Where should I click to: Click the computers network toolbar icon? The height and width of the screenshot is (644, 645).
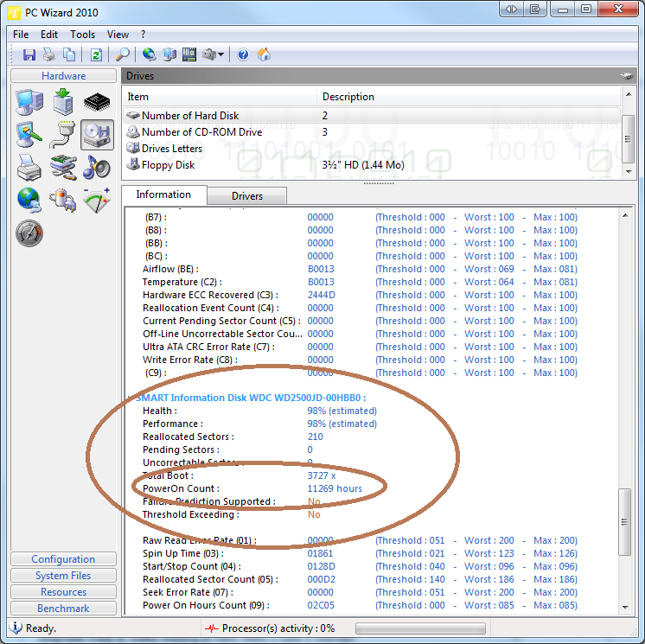169,54
